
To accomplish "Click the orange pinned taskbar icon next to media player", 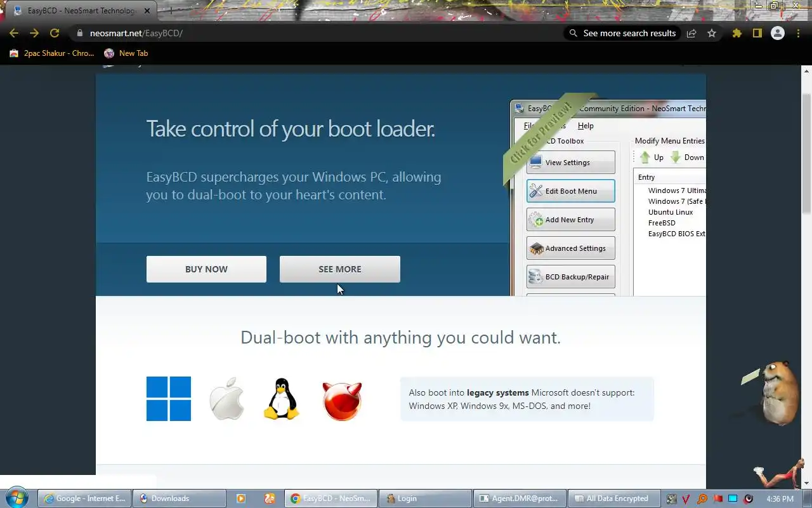I will tap(270, 498).
